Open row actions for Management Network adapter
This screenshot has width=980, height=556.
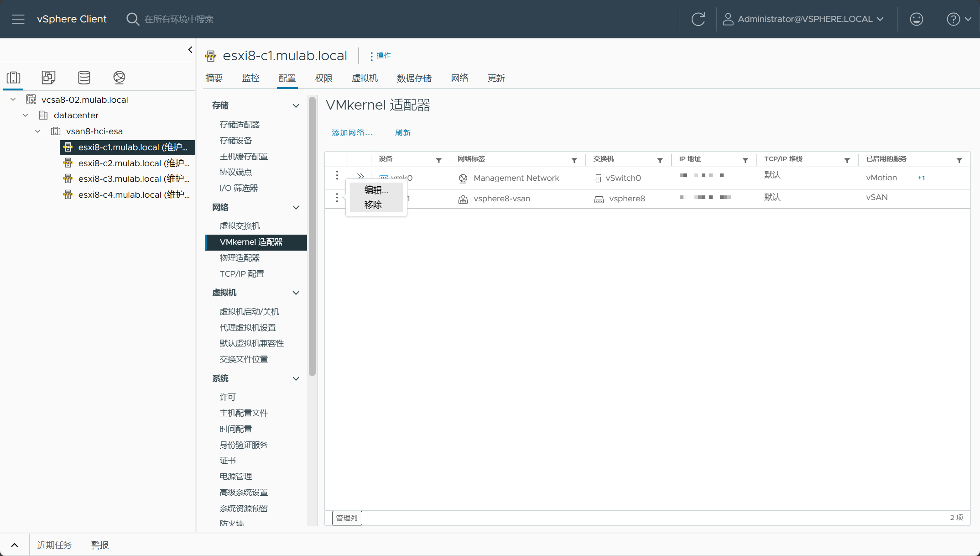coord(337,175)
